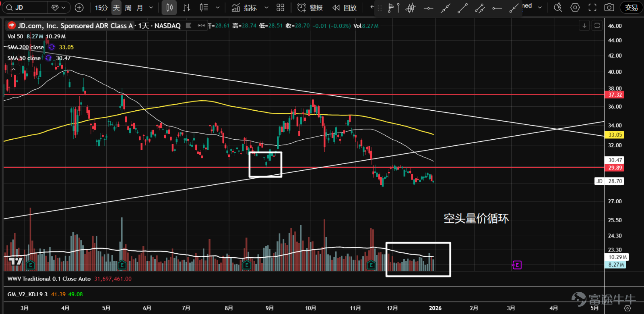Screen dimensions: 644x314
Task: Select the volume candles chart type icon
Action: pos(204,8)
